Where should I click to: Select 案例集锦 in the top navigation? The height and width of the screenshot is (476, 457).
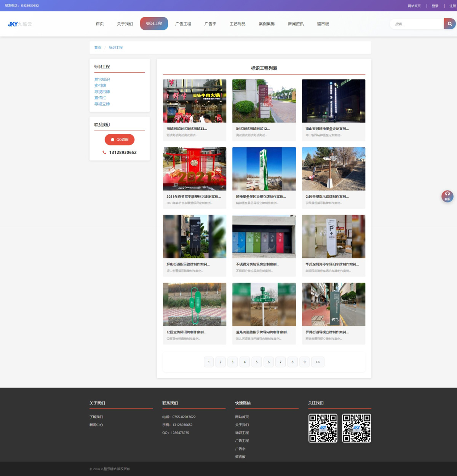click(267, 24)
